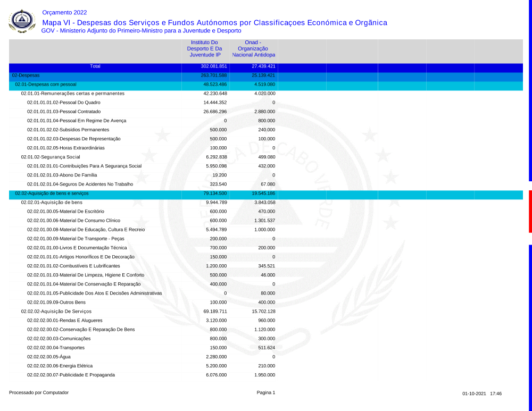The width and height of the screenshot is (532, 411).
Task: Select the Combustíveis E Lubrificantes line item
Action: 73,266
